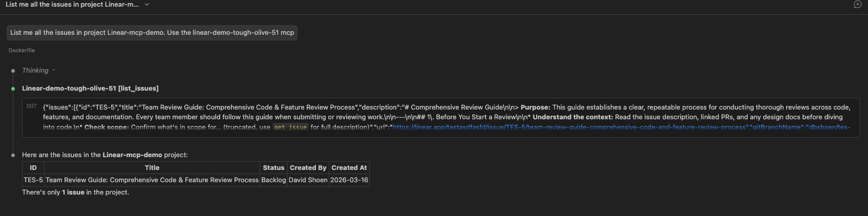Click the gray step dot beside Thinking
Viewport: 868px width, 216px height.
13,71
